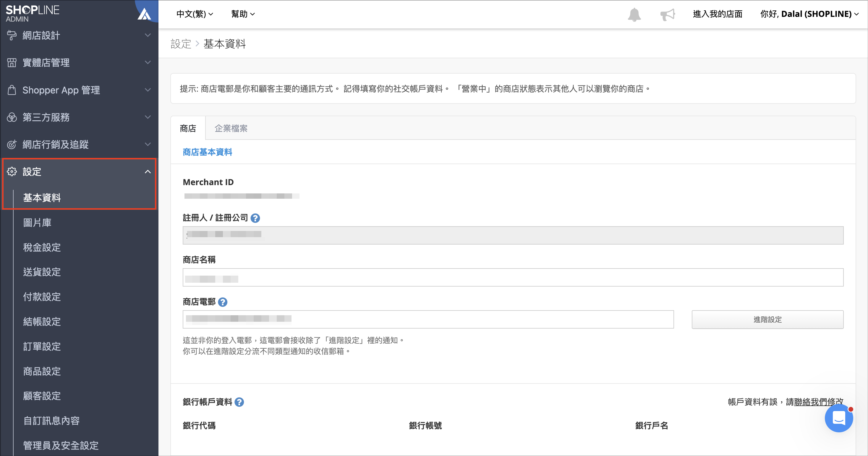Click the notification bell icon

[x=634, y=14]
